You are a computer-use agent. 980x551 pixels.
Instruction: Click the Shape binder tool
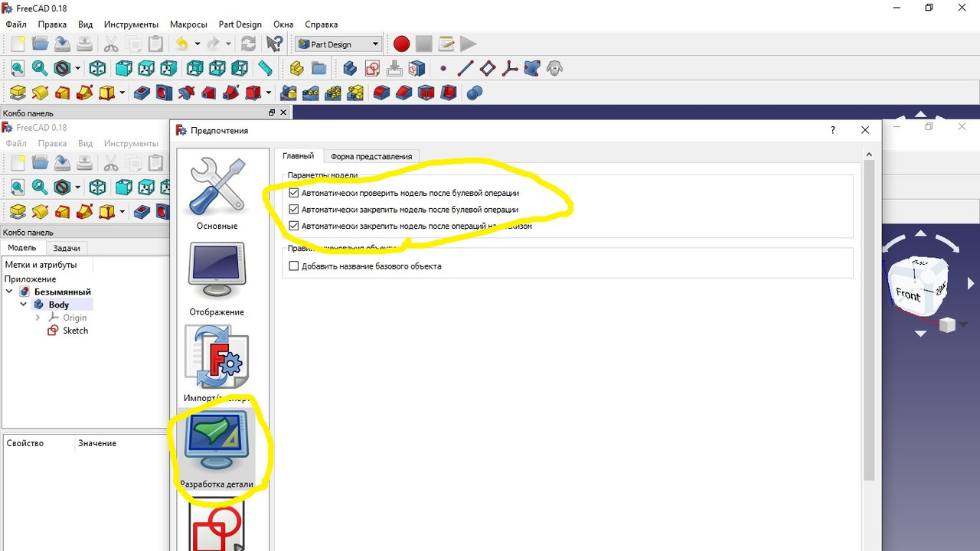532,69
